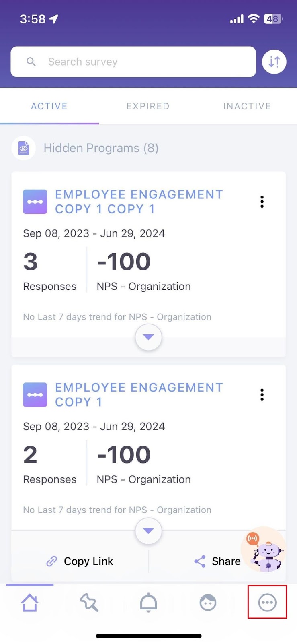
Task: Open the More options ellipsis tab
Action: click(x=267, y=603)
